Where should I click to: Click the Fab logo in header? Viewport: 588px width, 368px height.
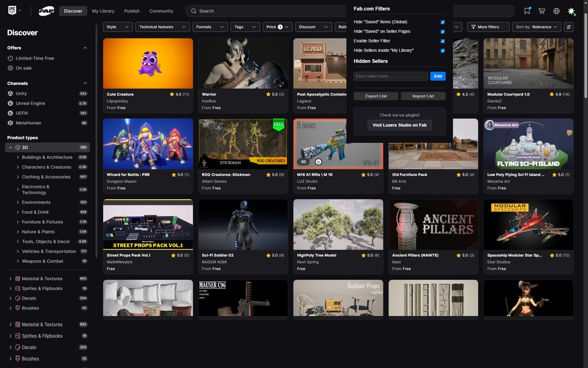coord(46,11)
